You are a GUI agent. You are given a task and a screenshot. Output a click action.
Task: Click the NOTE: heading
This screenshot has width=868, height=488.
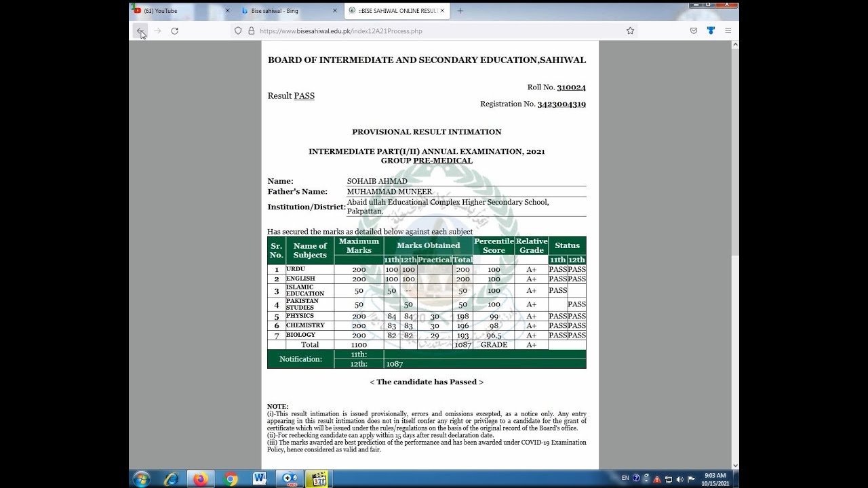[x=277, y=407]
